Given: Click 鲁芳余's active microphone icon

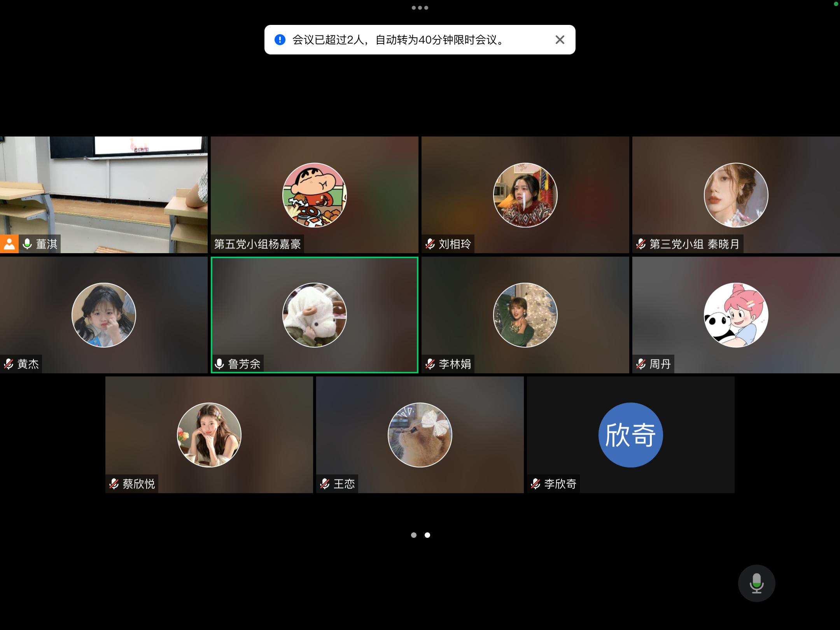Looking at the screenshot, I should tap(219, 364).
